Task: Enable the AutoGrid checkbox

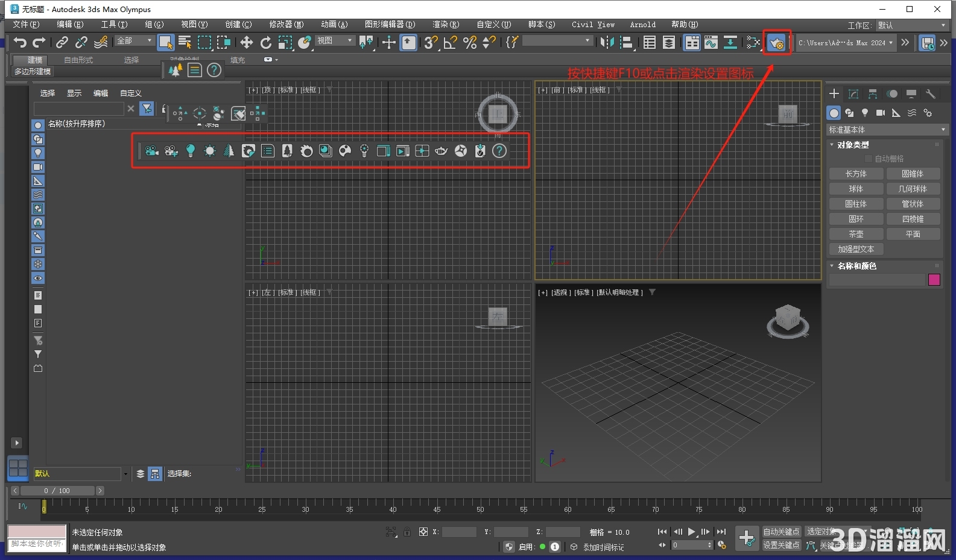Action: pyautogui.click(x=869, y=159)
